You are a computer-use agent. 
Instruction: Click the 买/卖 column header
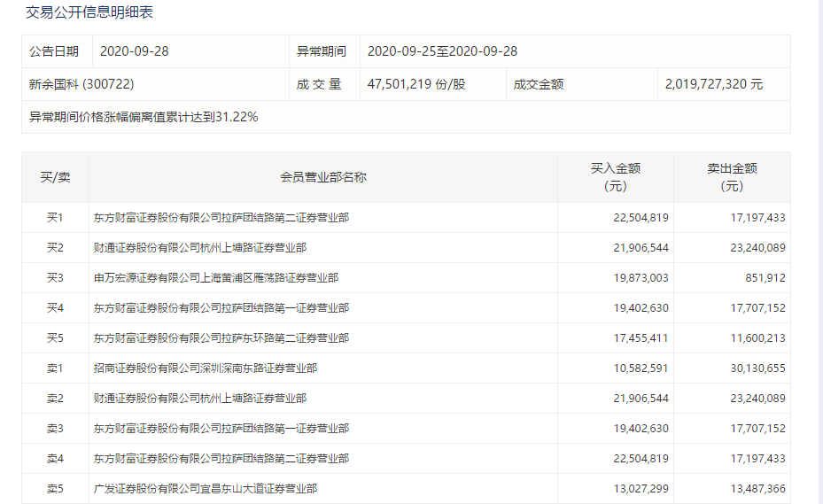tap(55, 177)
